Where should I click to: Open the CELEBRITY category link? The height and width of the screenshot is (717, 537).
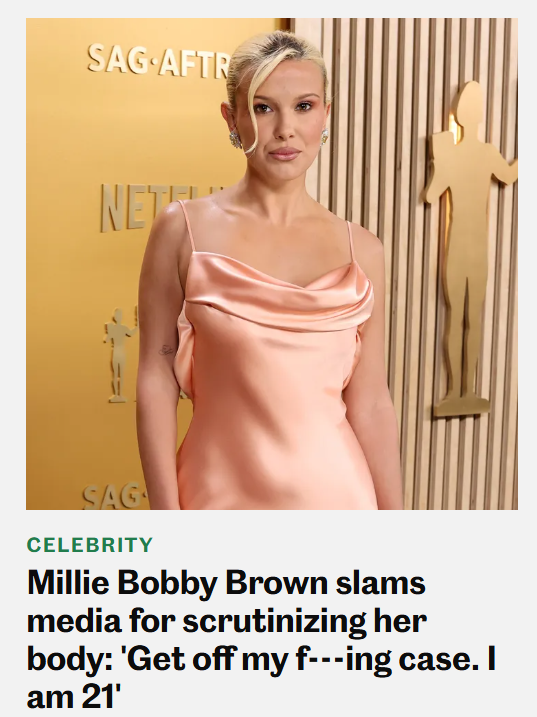click(90, 545)
